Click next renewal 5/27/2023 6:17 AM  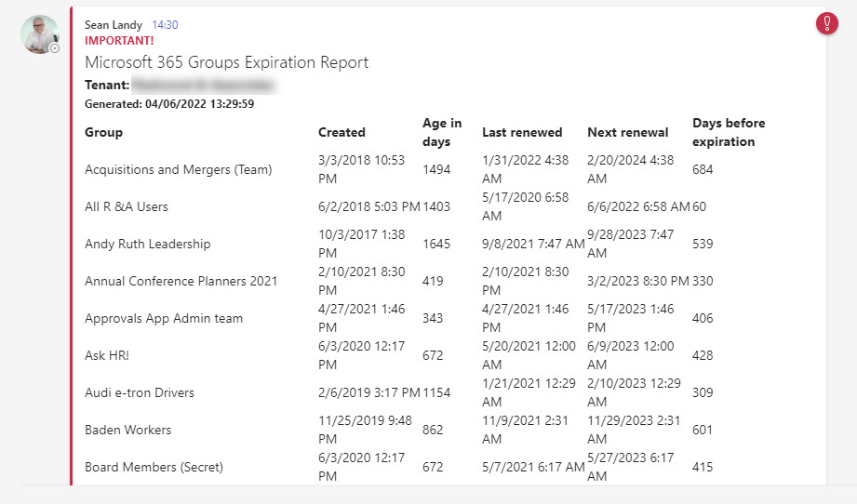[x=631, y=467]
